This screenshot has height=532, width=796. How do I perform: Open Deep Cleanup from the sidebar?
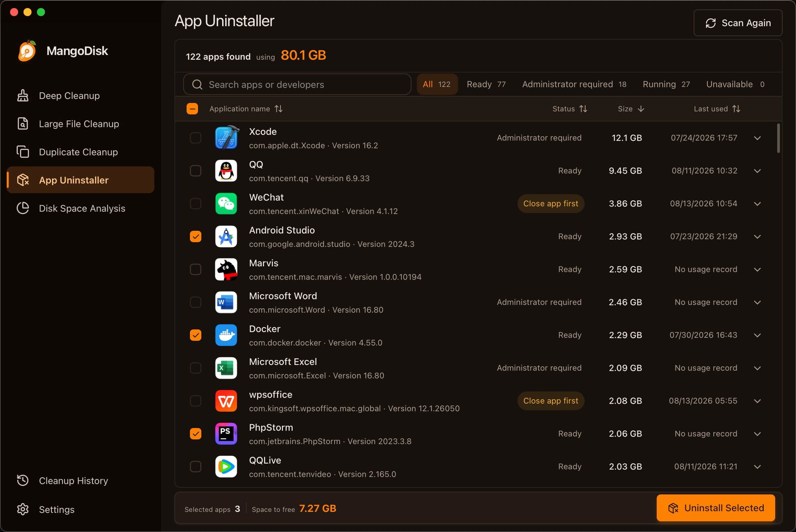tap(81, 96)
